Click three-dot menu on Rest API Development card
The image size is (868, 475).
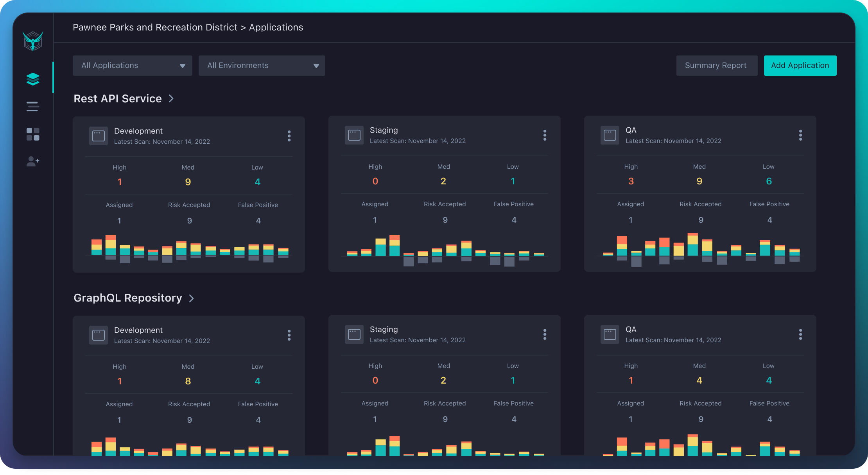point(289,136)
